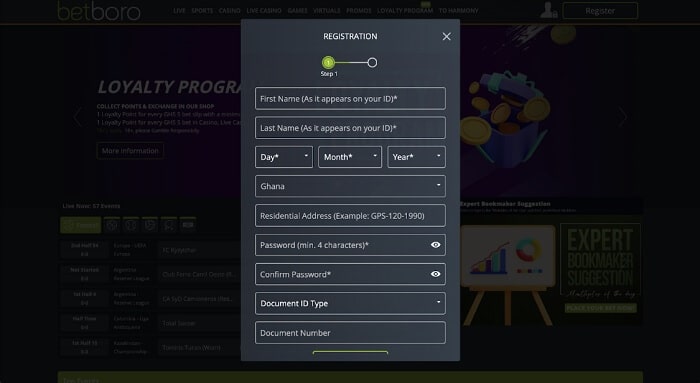700x383 pixels.
Task: Open the Live Casino menu item
Action: (264, 11)
